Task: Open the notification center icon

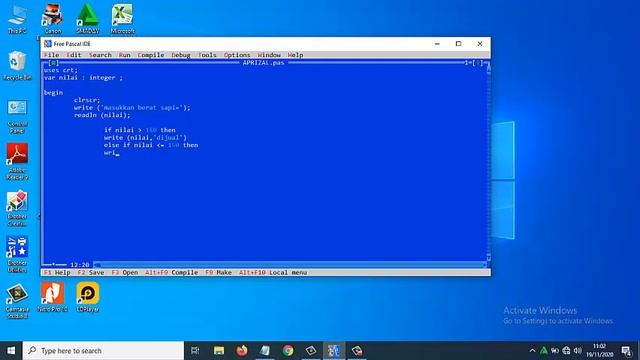Action: [626, 351]
